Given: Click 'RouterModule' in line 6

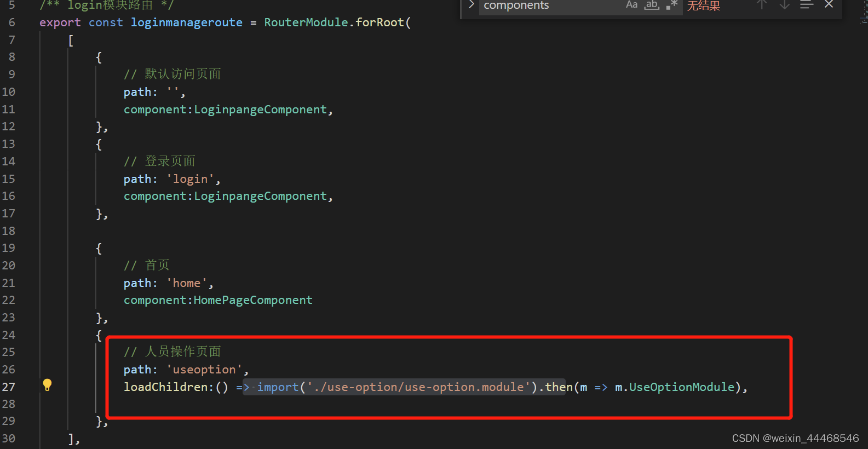Looking at the screenshot, I should [306, 22].
